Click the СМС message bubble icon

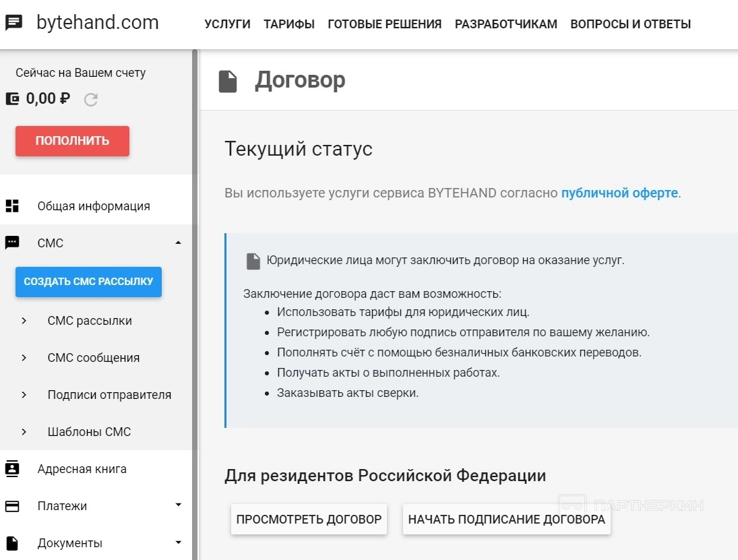[x=12, y=243]
